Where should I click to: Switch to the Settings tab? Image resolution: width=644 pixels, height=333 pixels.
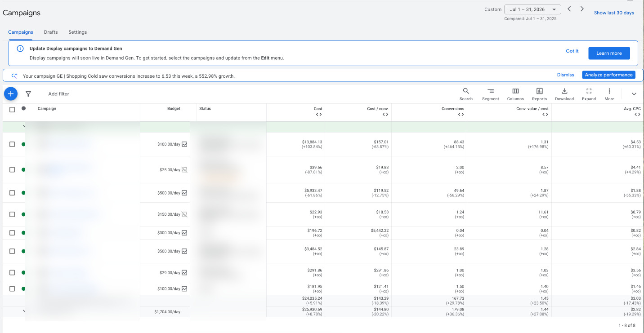click(78, 32)
